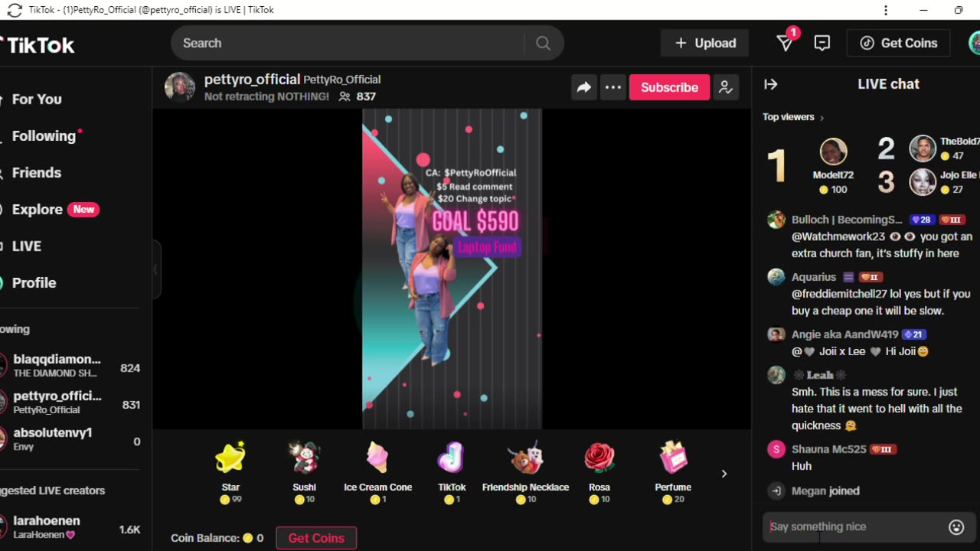Send the Friendship Necklace gift

[525, 472]
